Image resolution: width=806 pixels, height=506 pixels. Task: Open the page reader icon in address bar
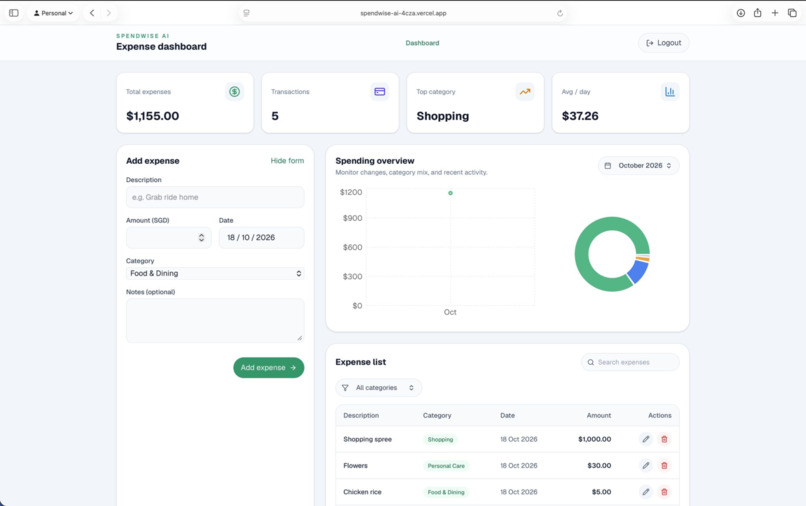(246, 13)
